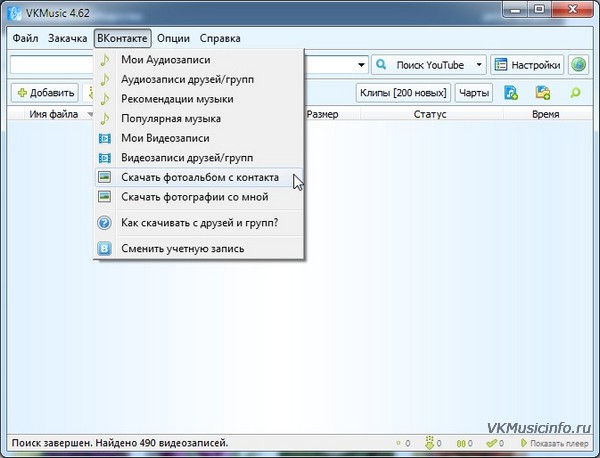Choose Видеозаписи друзей/групп entry
Screen dimensions: 600x458
[x=199, y=158]
